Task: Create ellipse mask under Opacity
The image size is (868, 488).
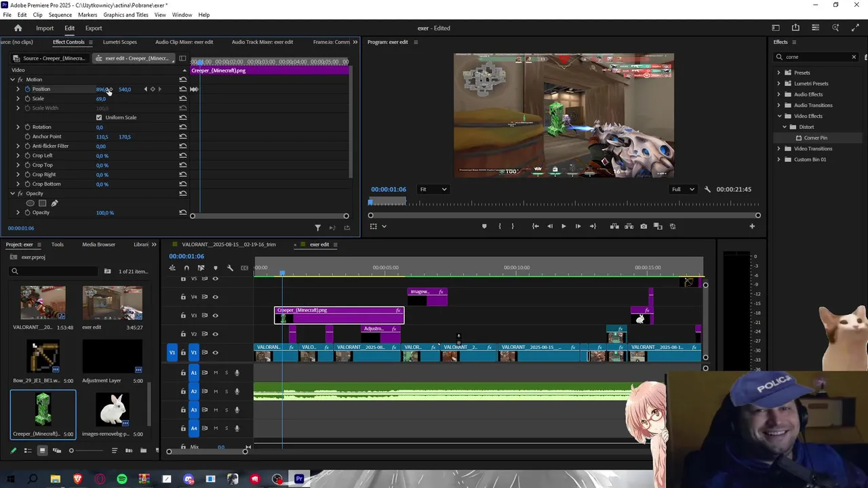Action: coord(30,203)
